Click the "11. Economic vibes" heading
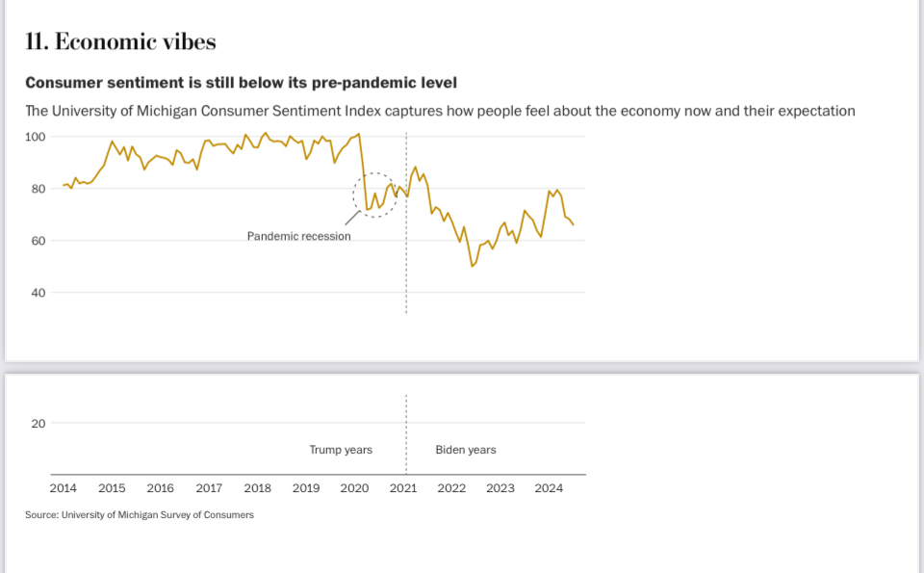 pos(120,41)
